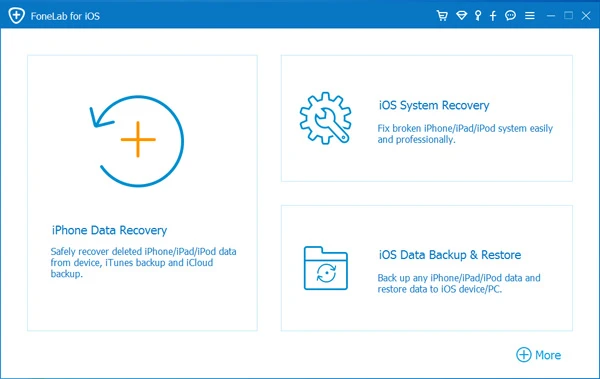
Task: Minimize the FoneLab window
Action: 551,16
